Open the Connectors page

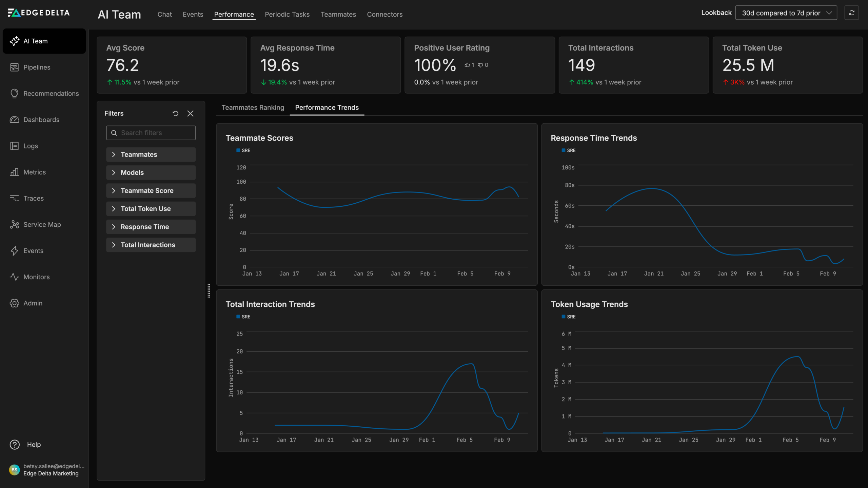pos(384,14)
